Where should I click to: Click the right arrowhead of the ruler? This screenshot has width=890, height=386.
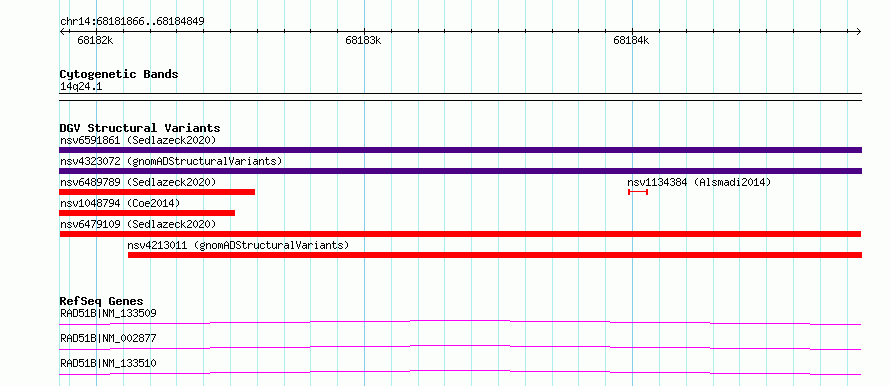859,32
